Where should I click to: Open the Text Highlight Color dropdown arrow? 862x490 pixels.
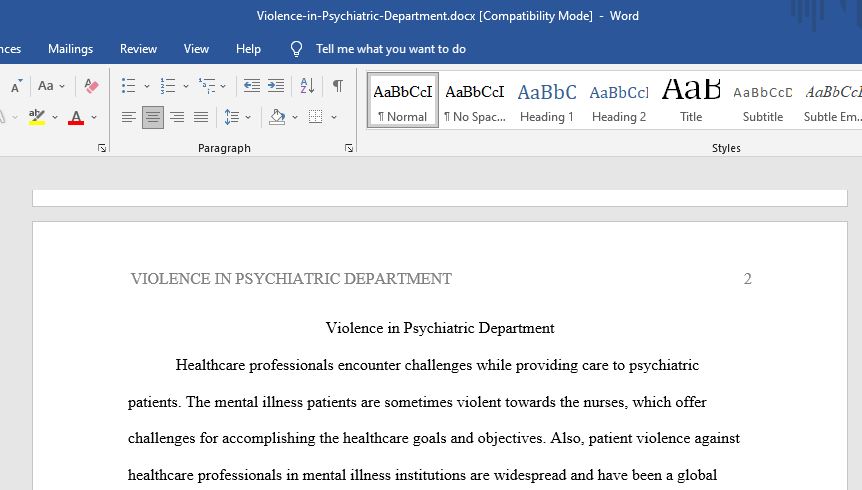[x=55, y=118]
